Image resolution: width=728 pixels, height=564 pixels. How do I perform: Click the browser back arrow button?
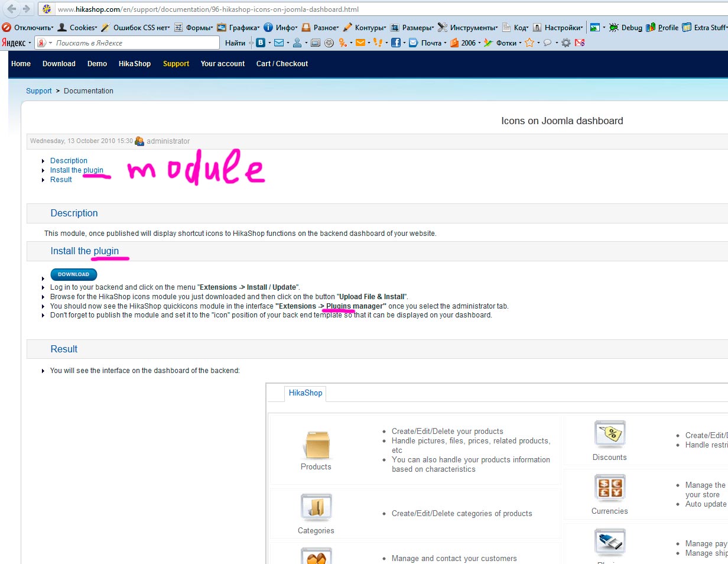(x=11, y=9)
